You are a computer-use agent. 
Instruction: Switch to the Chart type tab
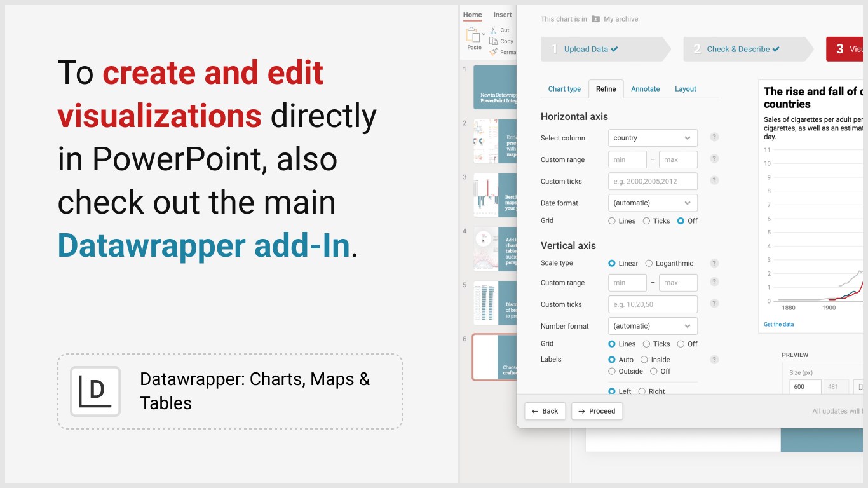[x=564, y=89]
